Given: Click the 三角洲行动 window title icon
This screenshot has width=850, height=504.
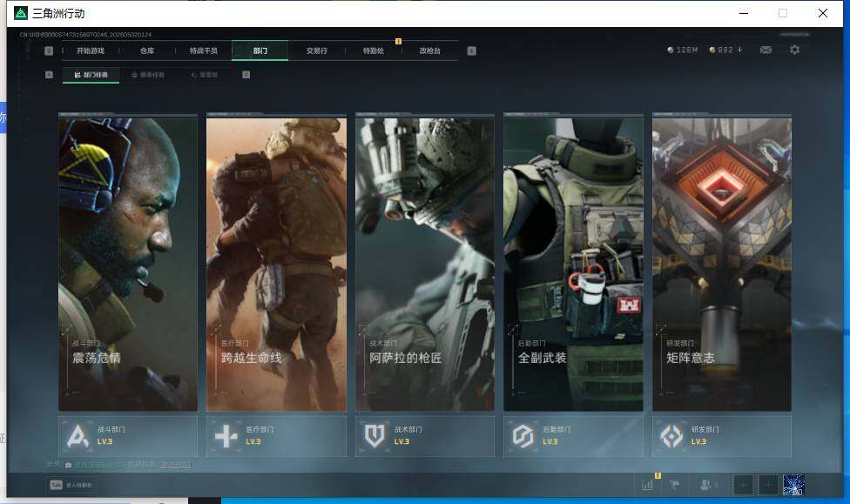Looking at the screenshot, I should coord(21,13).
